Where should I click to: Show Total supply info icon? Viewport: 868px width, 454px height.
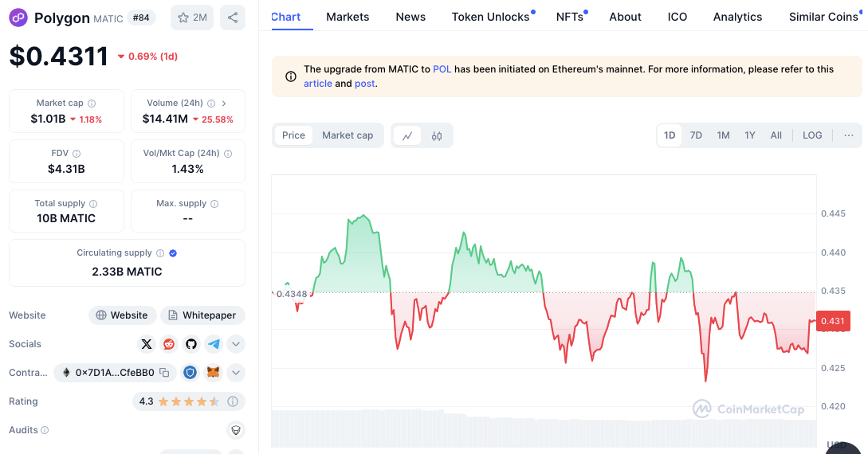[93, 203]
